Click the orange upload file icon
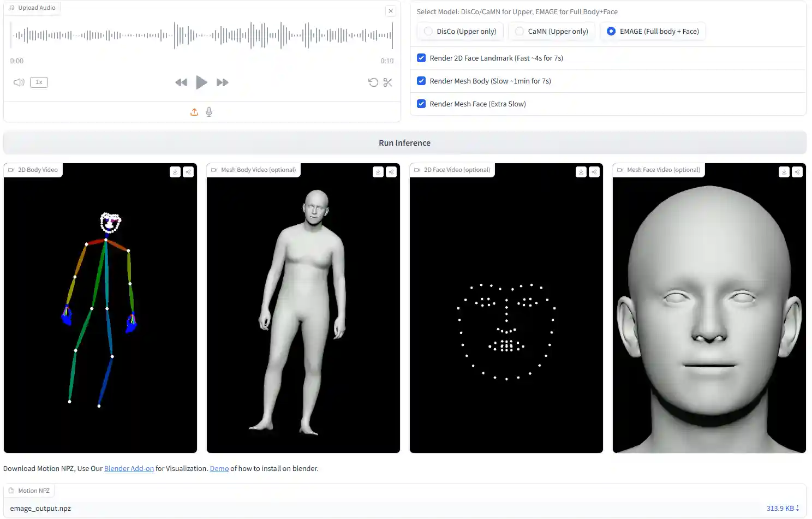 tap(194, 112)
